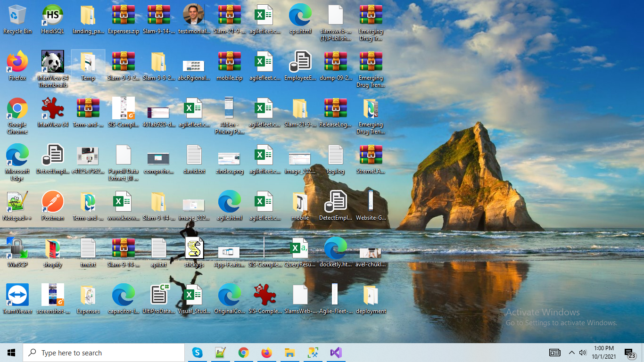The height and width of the screenshot is (362, 644).
Task: Select the Expenses.zip archive
Action: pyautogui.click(x=123, y=15)
